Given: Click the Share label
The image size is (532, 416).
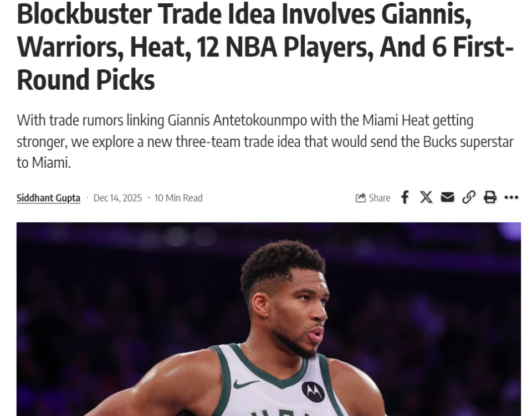Looking at the screenshot, I should [379, 198].
